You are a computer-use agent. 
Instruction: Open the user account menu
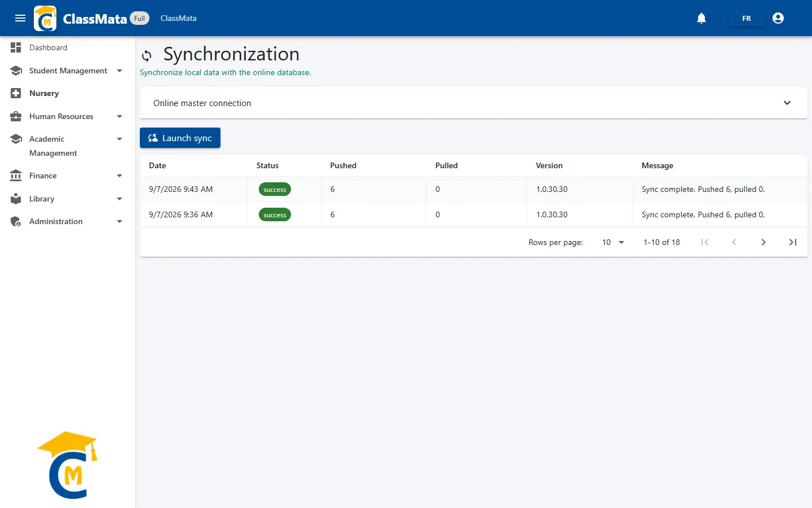[778, 18]
